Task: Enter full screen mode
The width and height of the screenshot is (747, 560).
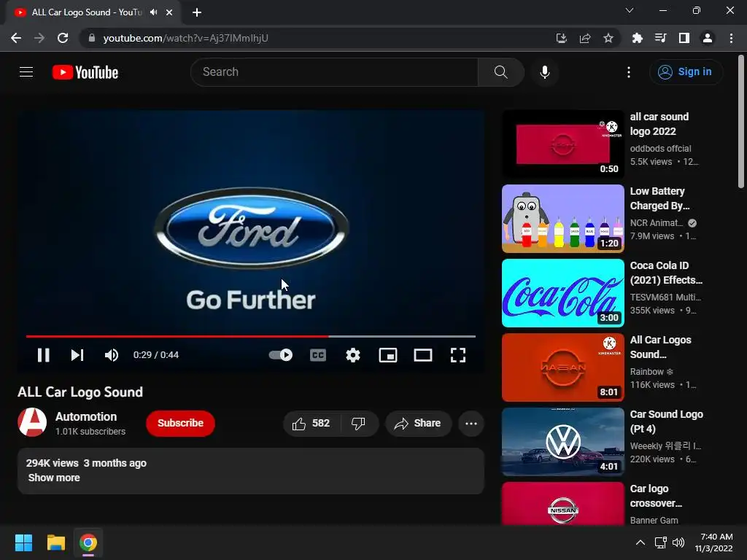Action: (458, 355)
